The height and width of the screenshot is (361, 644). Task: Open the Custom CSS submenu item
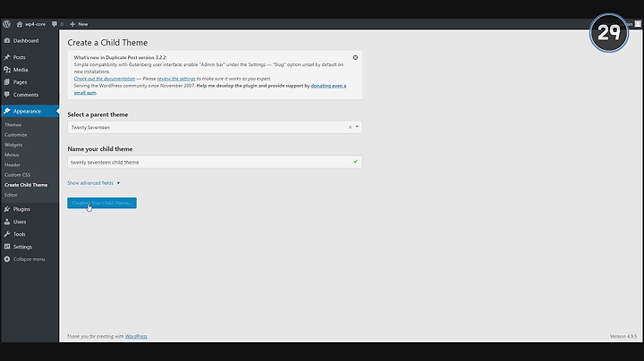[x=17, y=175]
